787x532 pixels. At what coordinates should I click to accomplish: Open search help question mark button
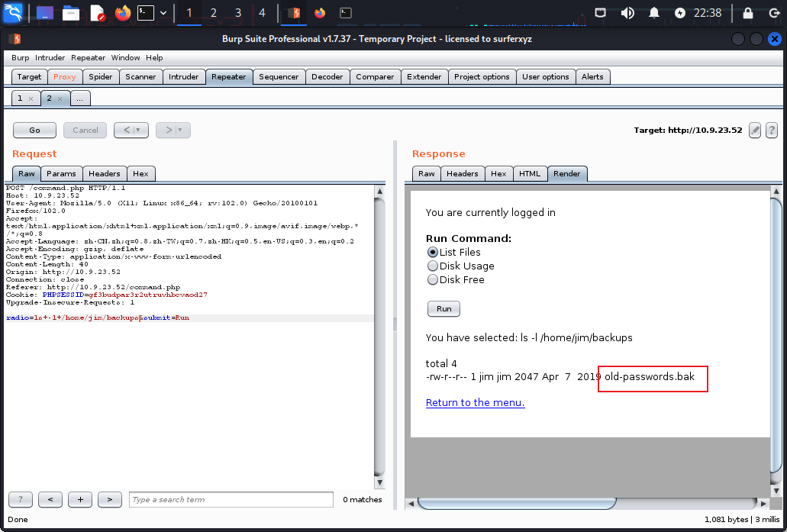coord(21,499)
